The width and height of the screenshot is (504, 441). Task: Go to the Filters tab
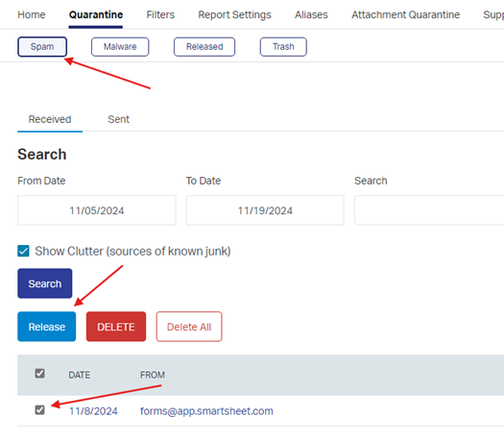[x=160, y=14]
